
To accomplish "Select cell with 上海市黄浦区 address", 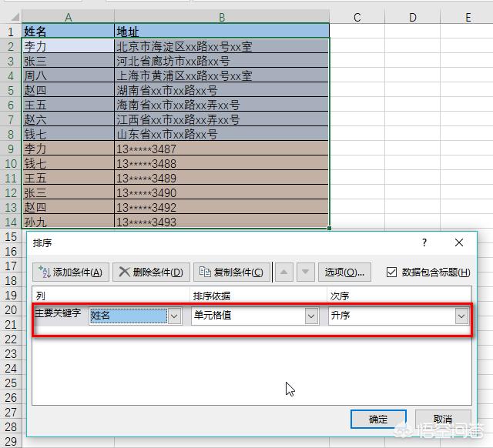I will [x=222, y=75].
